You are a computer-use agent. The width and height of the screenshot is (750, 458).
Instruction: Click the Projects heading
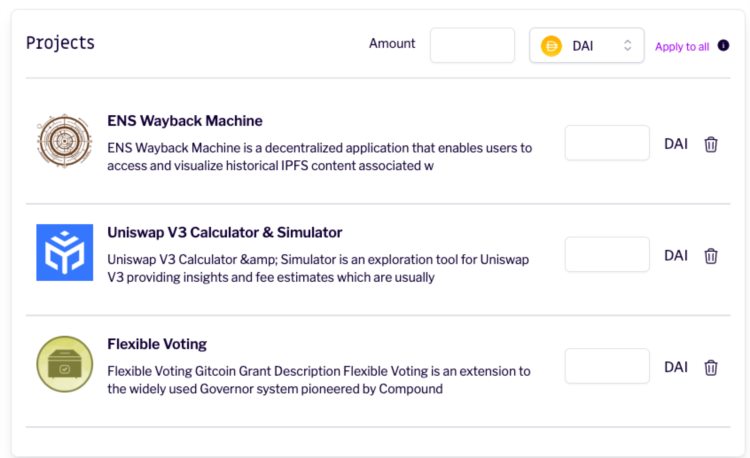pos(60,43)
